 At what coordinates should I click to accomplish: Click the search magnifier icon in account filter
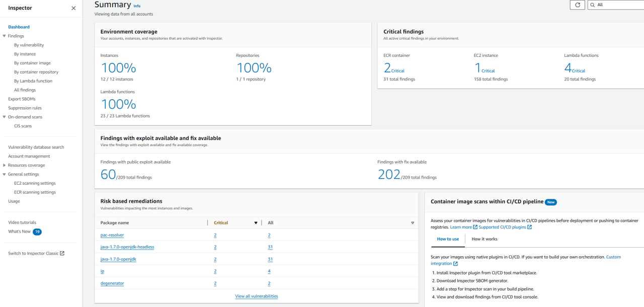click(593, 5)
